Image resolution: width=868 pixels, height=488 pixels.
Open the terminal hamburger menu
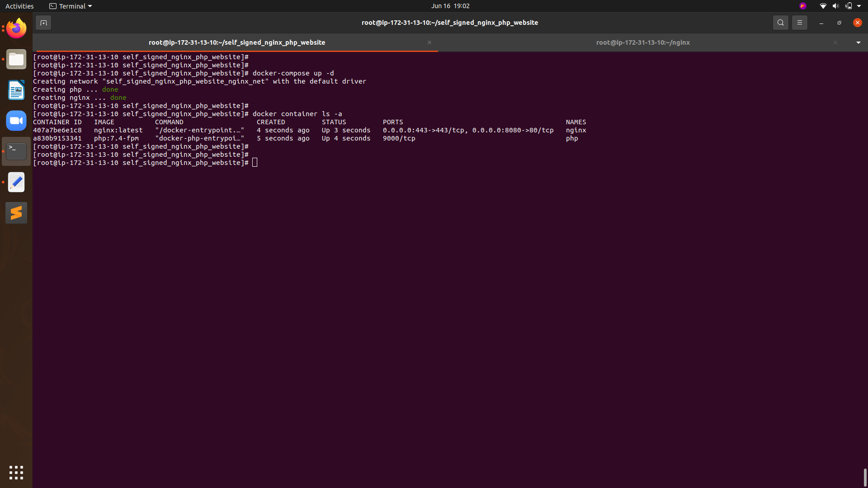click(799, 23)
